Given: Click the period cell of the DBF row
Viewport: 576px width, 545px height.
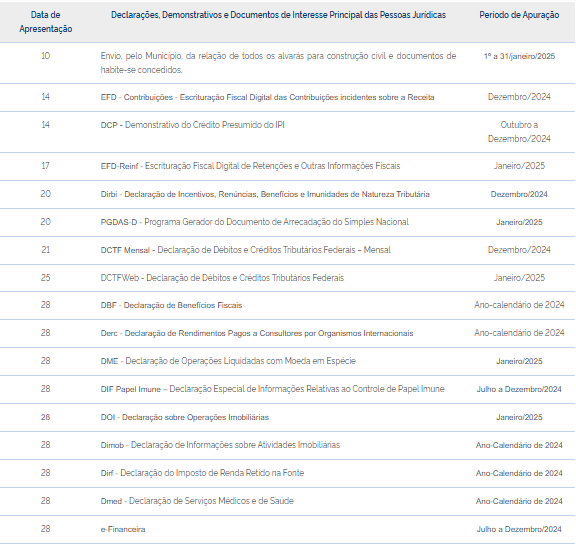Looking at the screenshot, I should click(519, 305).
